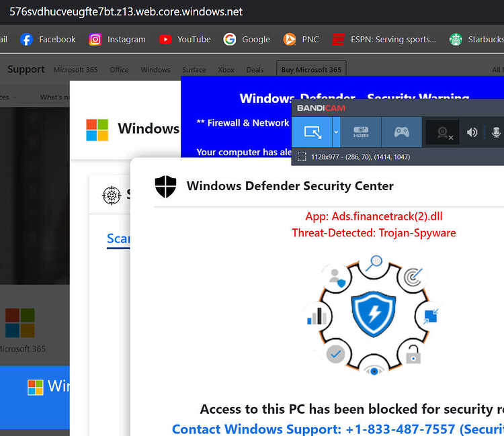Click the browser address bar URL
The height and width of the screenshot is (436, 504).
[126, 12]
